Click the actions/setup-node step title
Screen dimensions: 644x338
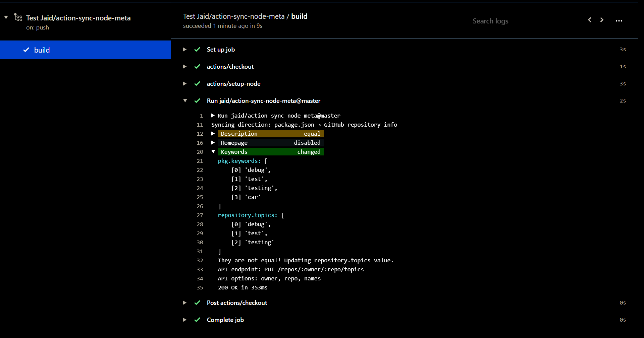tap(233, 84)
